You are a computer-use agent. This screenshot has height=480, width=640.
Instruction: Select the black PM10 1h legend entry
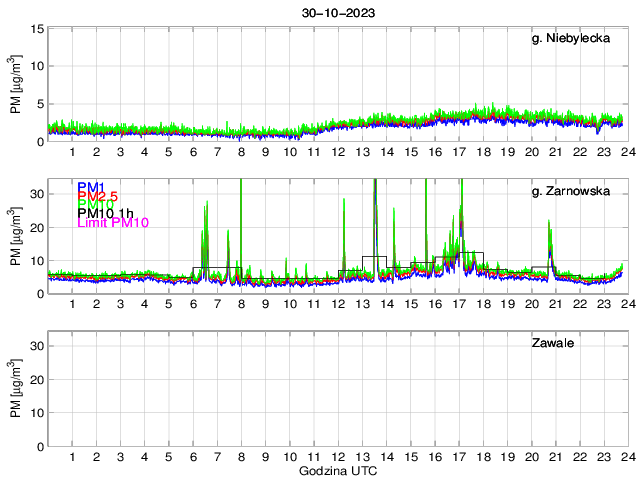[x=106, y=214]
